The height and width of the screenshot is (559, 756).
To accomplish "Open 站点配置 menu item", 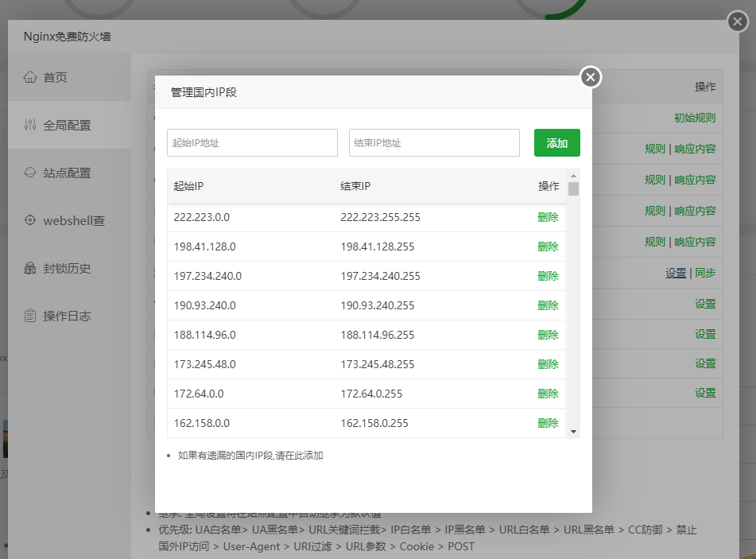I will tap(69, 173).
